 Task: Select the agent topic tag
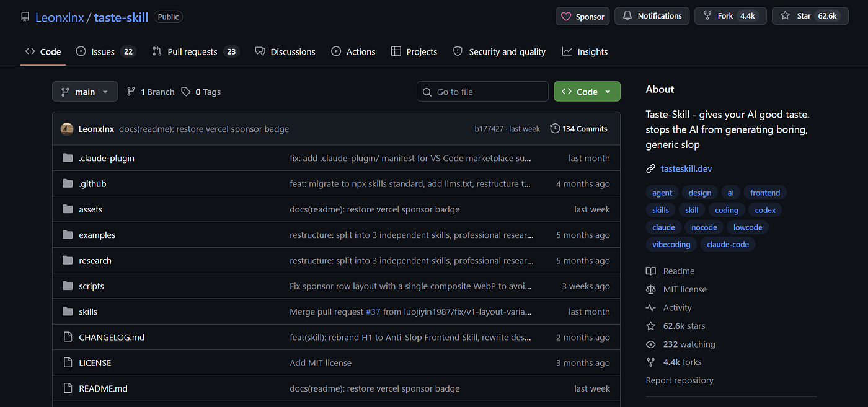[662, 193]
